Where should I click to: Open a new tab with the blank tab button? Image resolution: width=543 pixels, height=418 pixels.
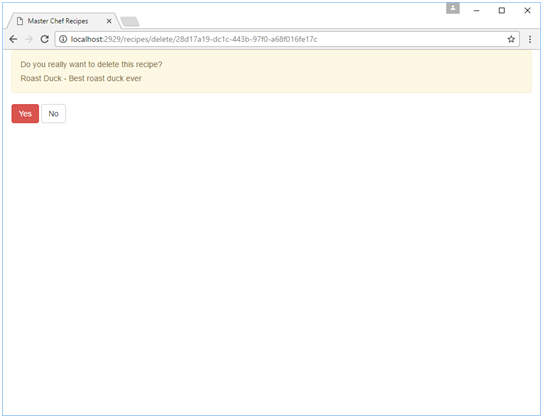[x=130, y=21]
